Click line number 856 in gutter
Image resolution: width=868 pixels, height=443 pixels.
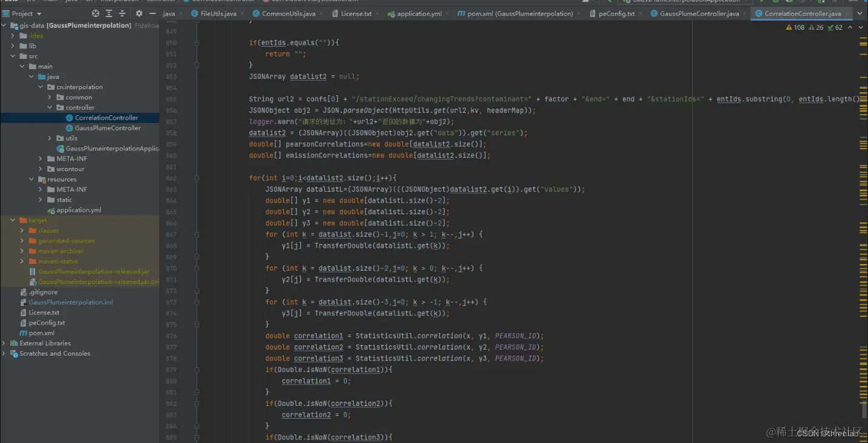[x=171, y=110]
